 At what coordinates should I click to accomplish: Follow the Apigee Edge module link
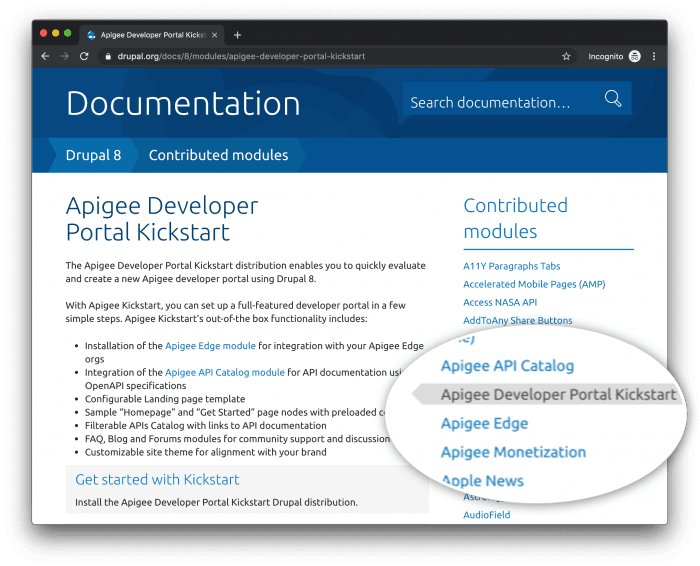coord(210,345)
